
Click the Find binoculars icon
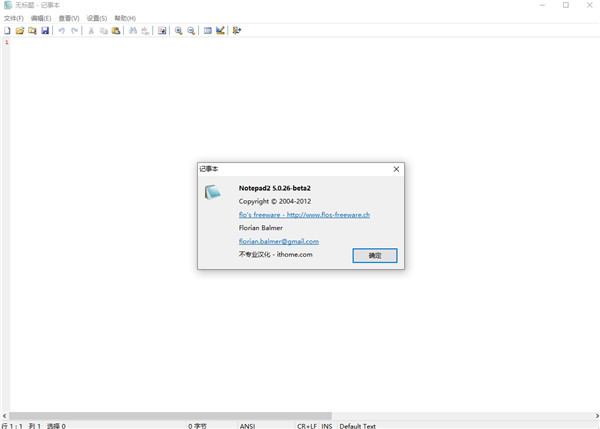click(133, 31)
